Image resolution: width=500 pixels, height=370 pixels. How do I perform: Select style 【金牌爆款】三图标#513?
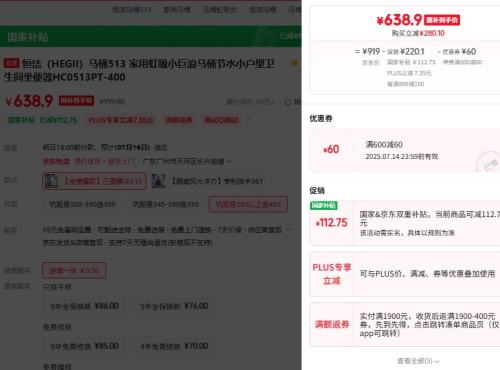94,181
